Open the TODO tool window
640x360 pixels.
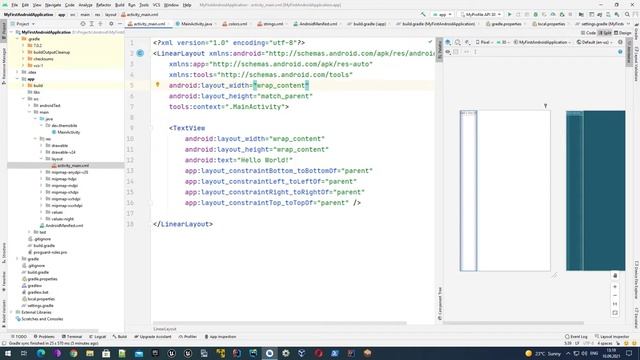(x=18, y=337)
